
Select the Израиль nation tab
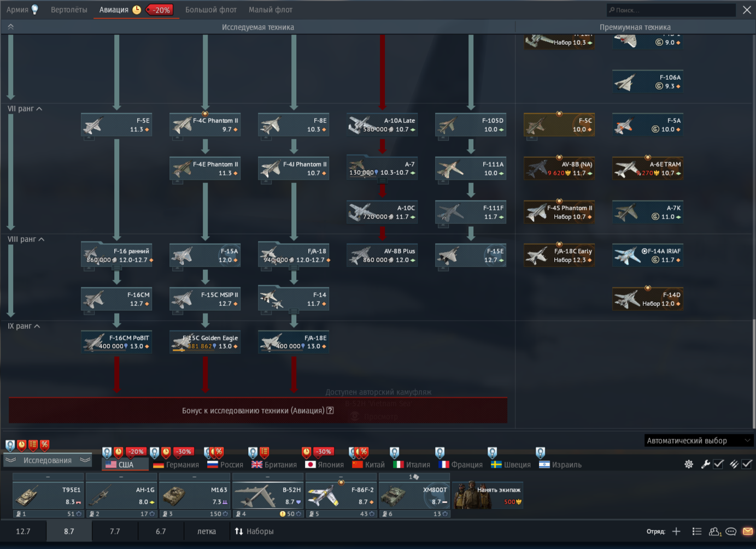pyautogui.click(x=560, y=465)
